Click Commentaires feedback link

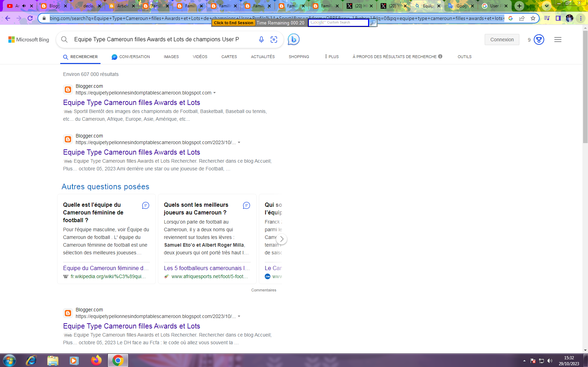263,290
